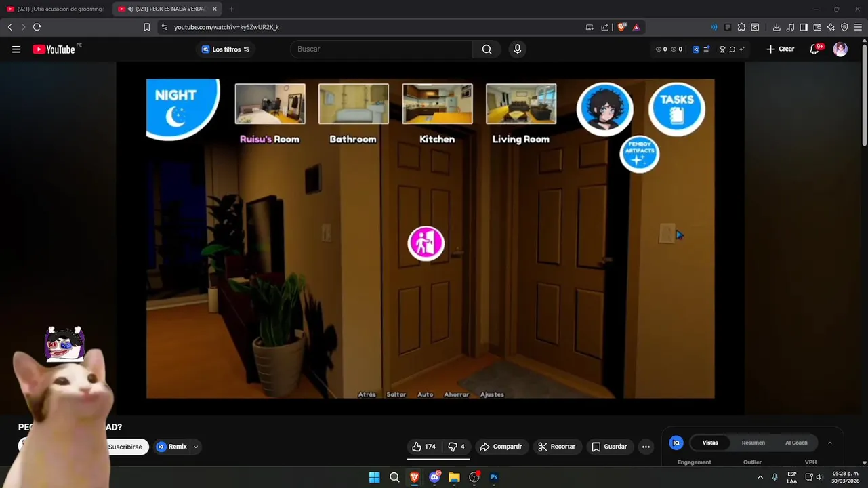
Task: Open the account avatar menu
Action: (x=840, y=49)
